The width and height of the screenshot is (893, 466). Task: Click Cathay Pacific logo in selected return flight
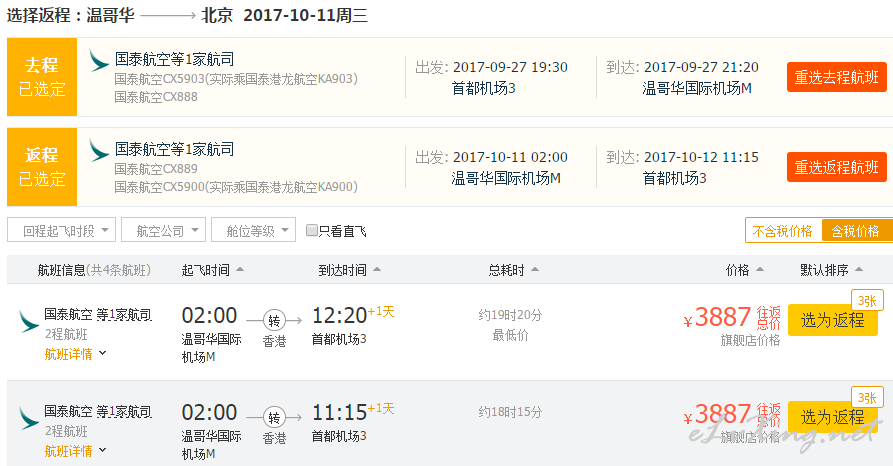pos(99,150)
